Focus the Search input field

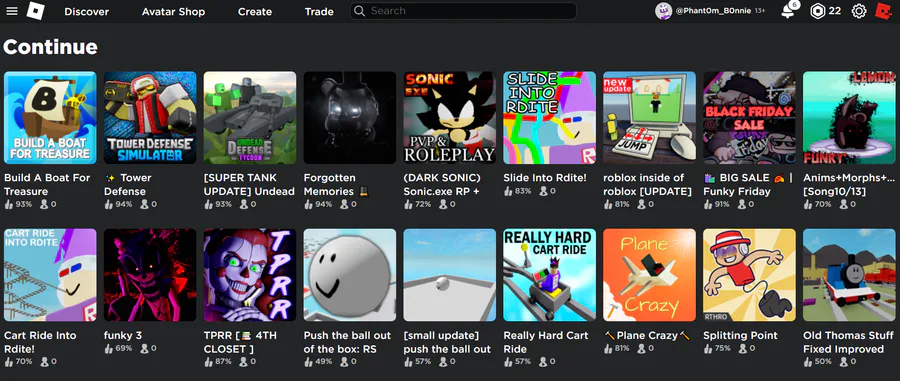pos(463,11)
